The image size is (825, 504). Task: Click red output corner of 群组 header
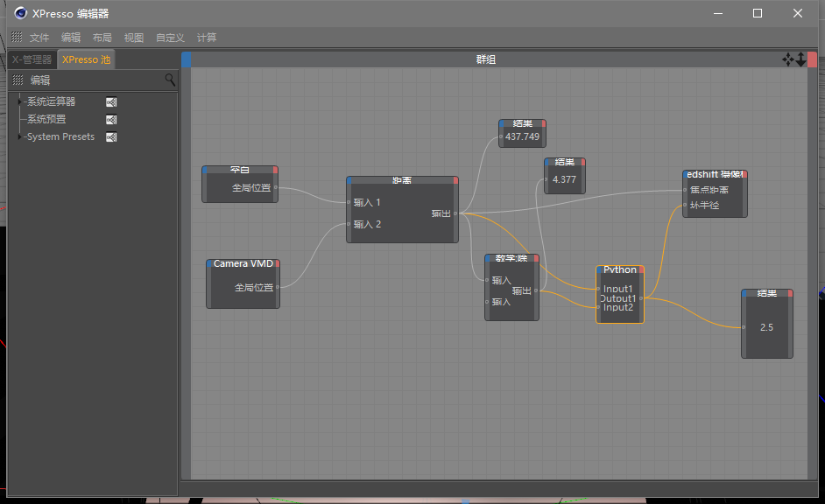pos(813,59)
